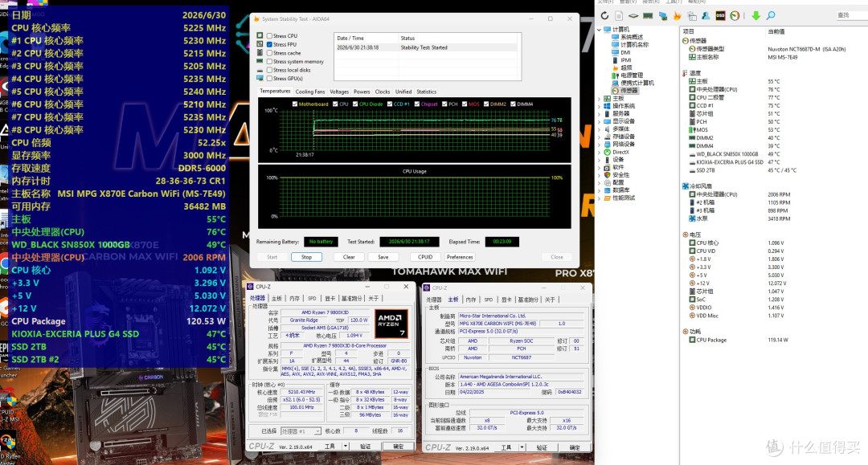Viewport: 868px width, 465px height.
Task: Select 电源管理 in the AIDA64 tree
Action: (x=632, y=75)
